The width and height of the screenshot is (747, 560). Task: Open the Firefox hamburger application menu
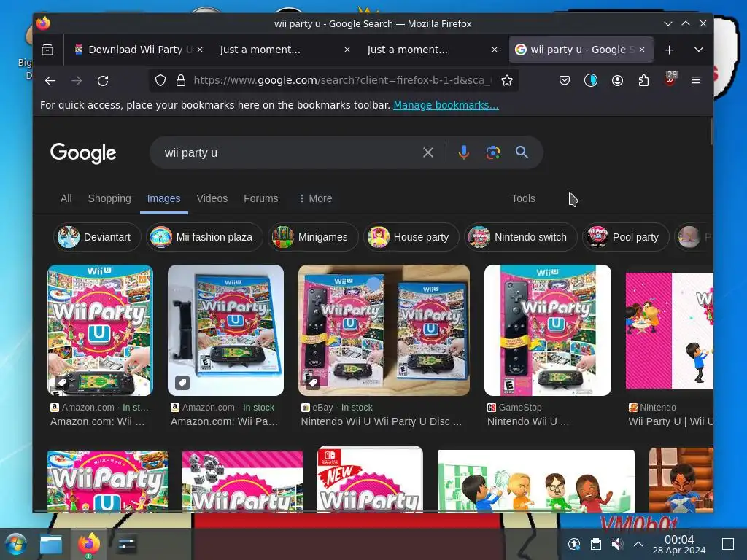click(695, 80)
